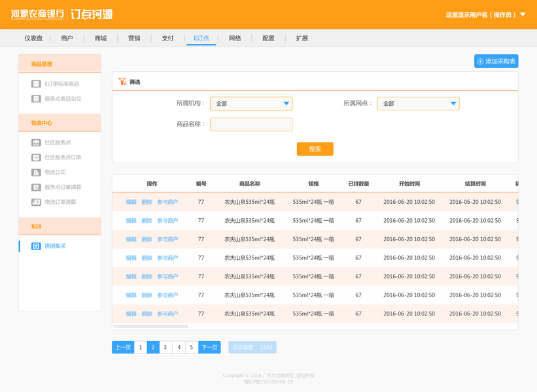Click the 商品名称 column header
The width and height of the screenshot is (537, 392).
(x=250, y=184)
